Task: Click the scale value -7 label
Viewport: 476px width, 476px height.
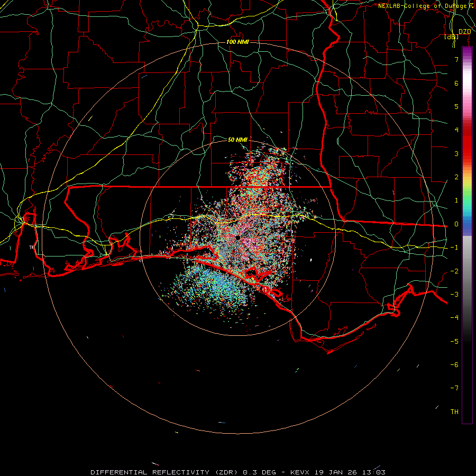Action: tap(454, 388)
